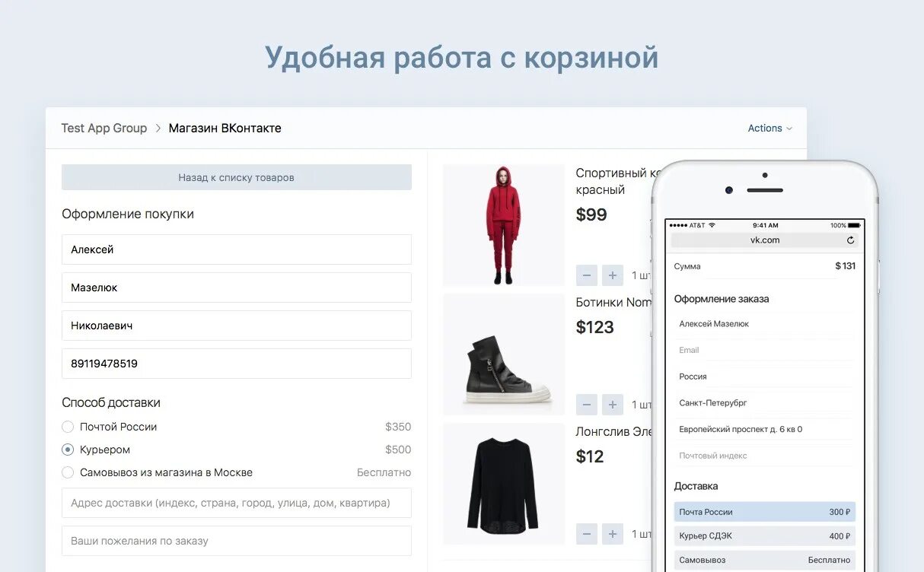Tap the Санкт-Петербург city field on phone
The width and height of the screenshot is (924, 572).
pos(765,403)
